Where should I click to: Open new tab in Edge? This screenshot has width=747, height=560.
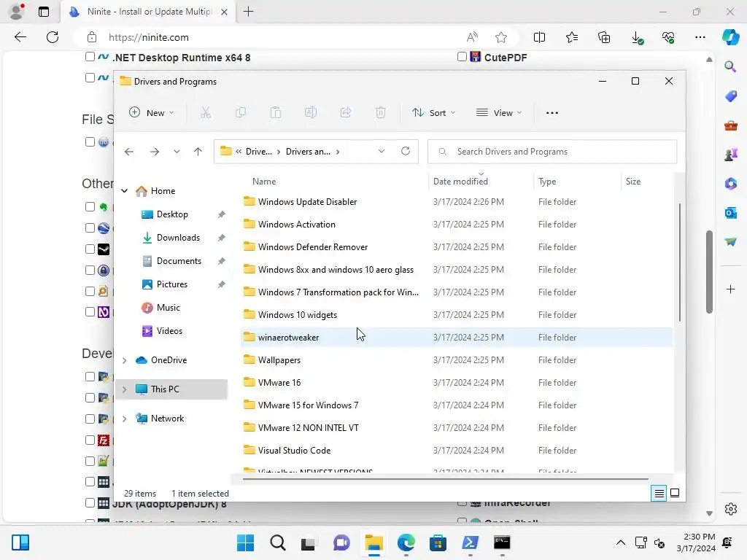248,12
